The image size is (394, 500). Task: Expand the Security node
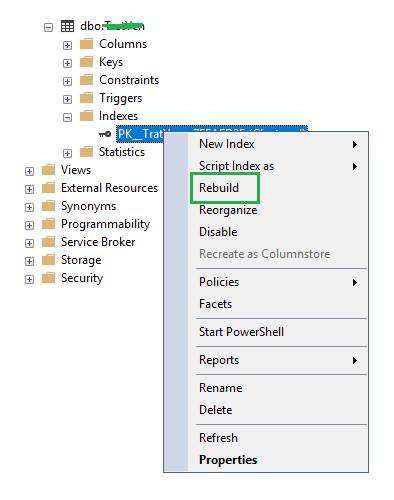point(29,279)
